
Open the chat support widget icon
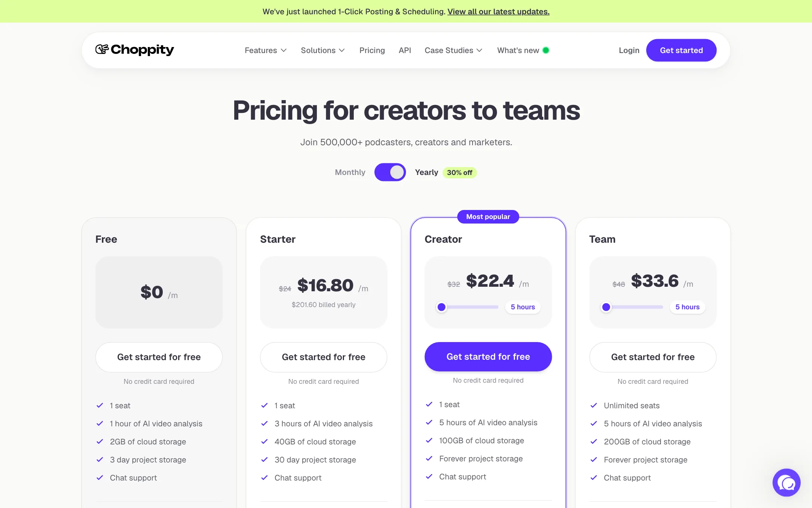(786, 482)
